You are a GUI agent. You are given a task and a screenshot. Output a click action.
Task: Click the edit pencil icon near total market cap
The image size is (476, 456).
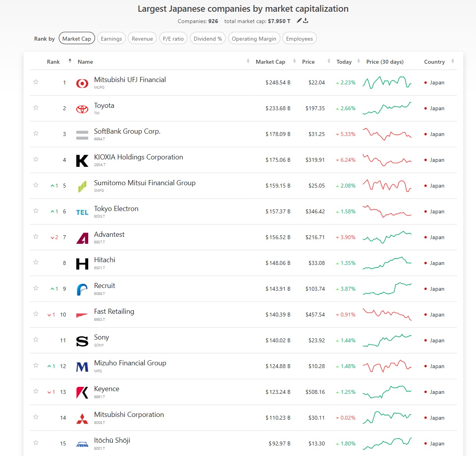coord(299,21)
